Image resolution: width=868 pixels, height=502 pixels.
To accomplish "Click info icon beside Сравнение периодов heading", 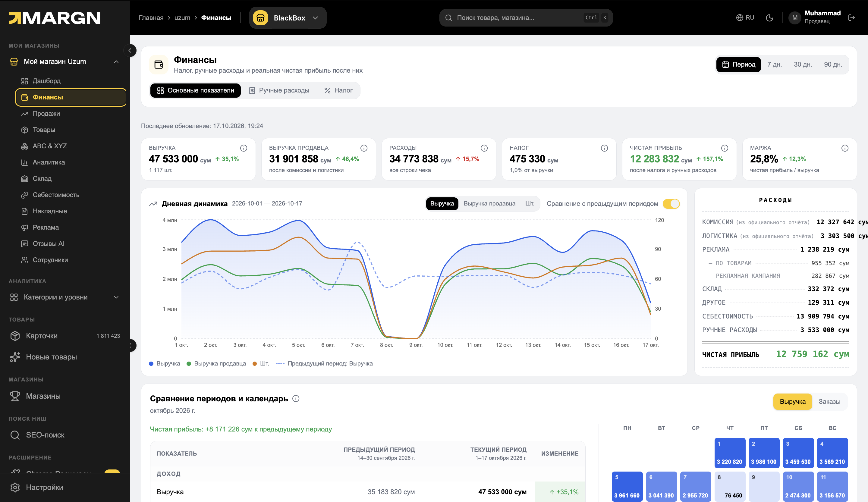I will tap(296, 398).
